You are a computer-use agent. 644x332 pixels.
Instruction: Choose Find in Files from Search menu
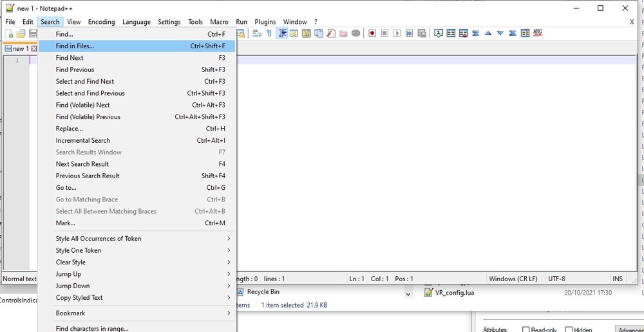pyautogui.click(x=137, y=46)
